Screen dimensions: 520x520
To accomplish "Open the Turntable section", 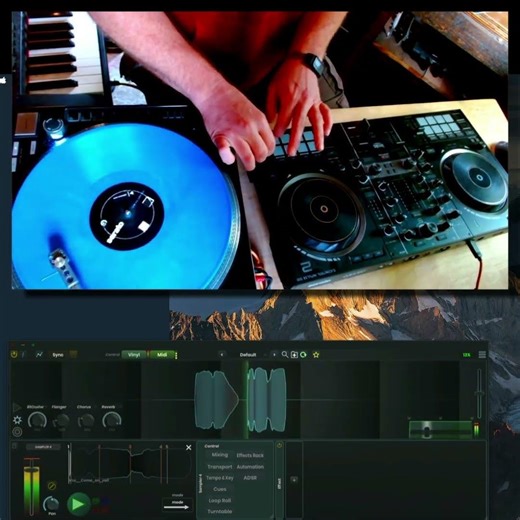I will point(220,511).
